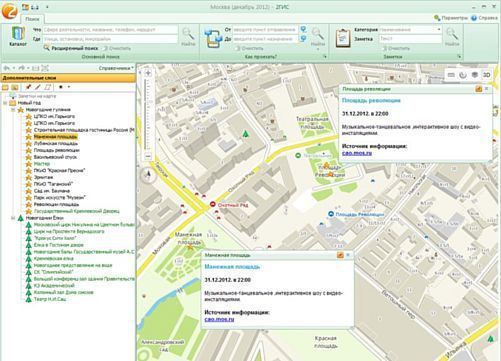Open Параметры settings

(451, 18)
